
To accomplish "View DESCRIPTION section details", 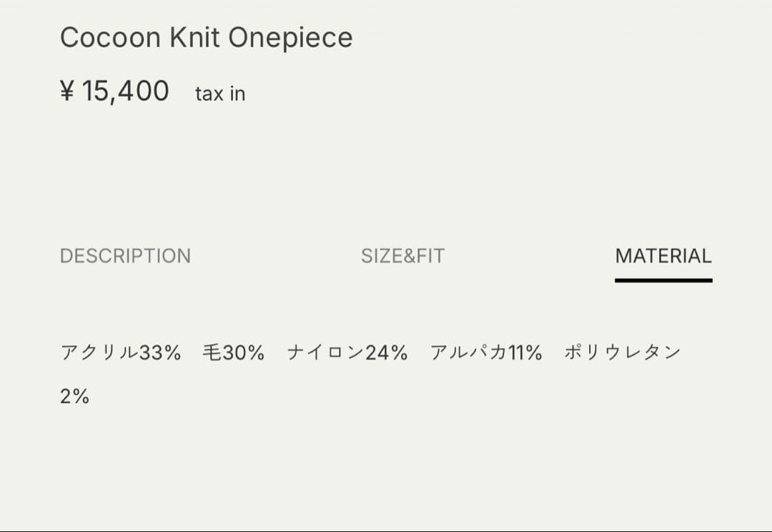I will [x=126, y=256].
